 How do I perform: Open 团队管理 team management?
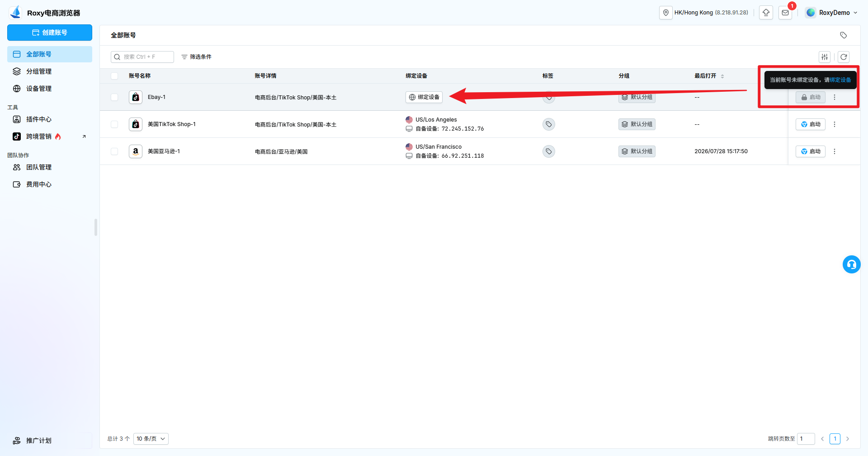[50, 167]
